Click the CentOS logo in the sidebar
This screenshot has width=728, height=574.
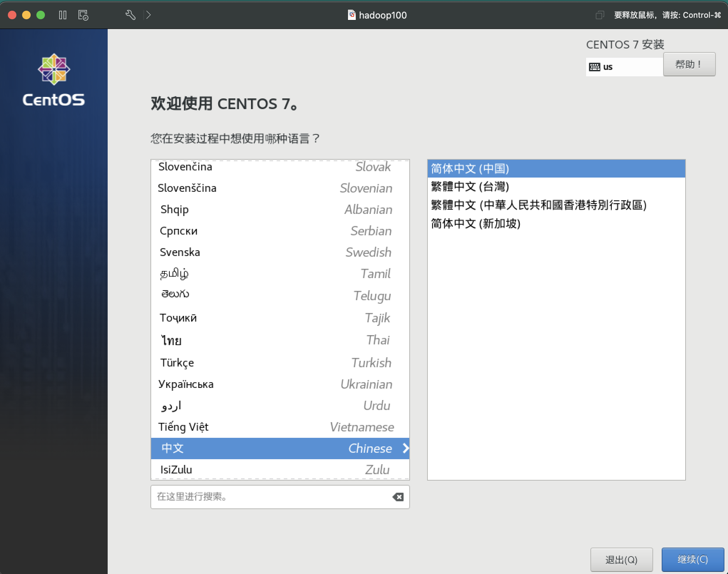point(54,80)
